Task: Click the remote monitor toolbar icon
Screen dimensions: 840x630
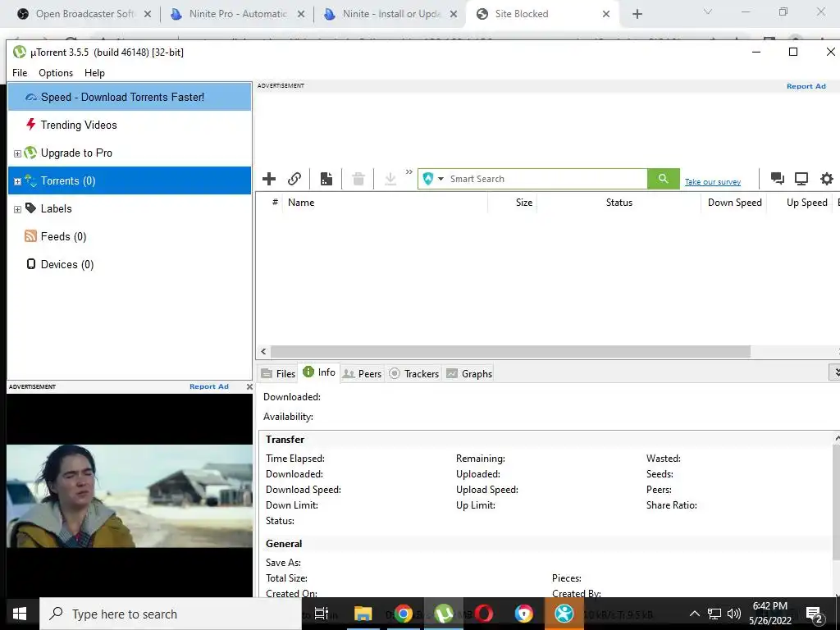Action: (x=801, y=178)
